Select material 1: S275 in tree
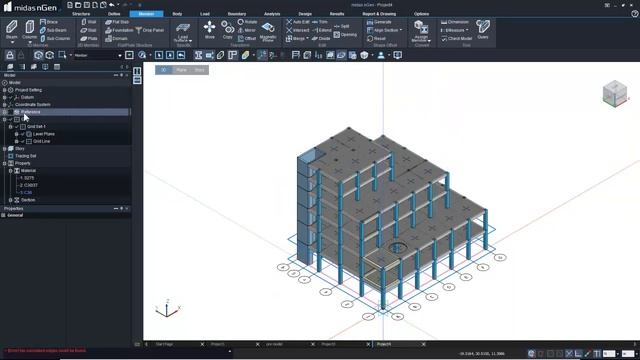Screen dimensions: 640x360 (x=27, y=178)
